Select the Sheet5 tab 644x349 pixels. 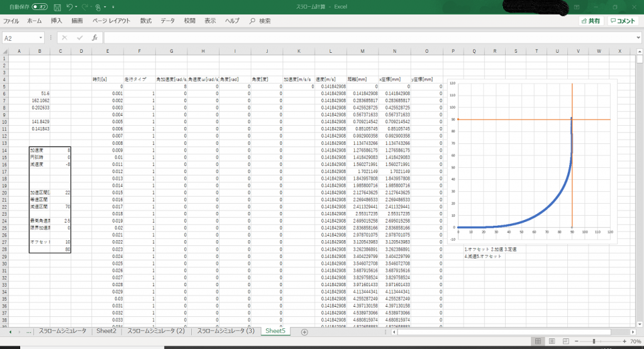click(275, 331)
